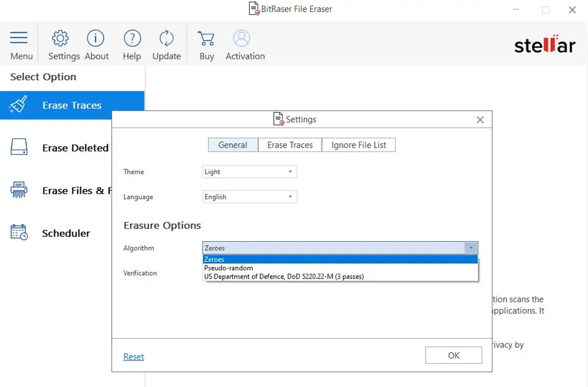Image resolution: width=588 pixels, height=387 pixels.
Task: Click the Update refresh icon
Action: 167,38
